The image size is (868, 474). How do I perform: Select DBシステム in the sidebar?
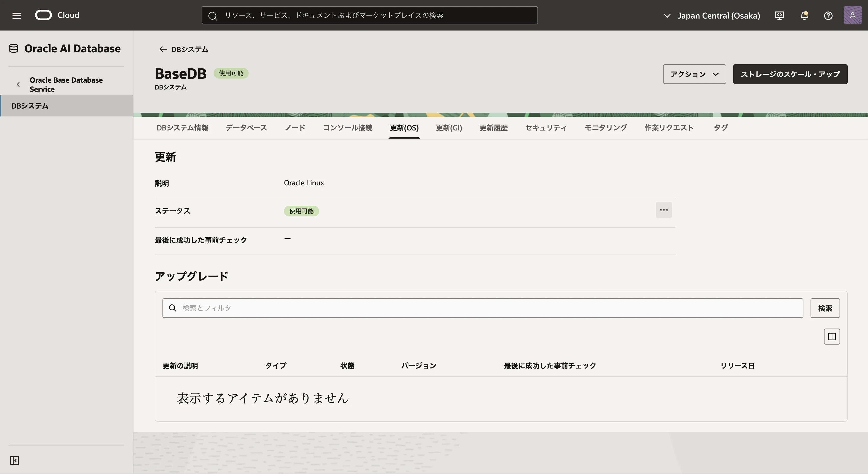point(67,106)
